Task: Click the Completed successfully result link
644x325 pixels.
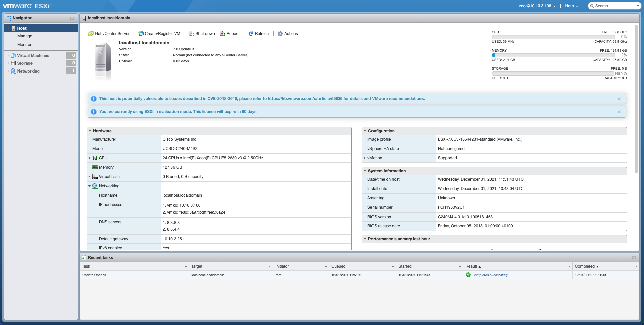Action: pyautogui.click(x=490, y=275)
